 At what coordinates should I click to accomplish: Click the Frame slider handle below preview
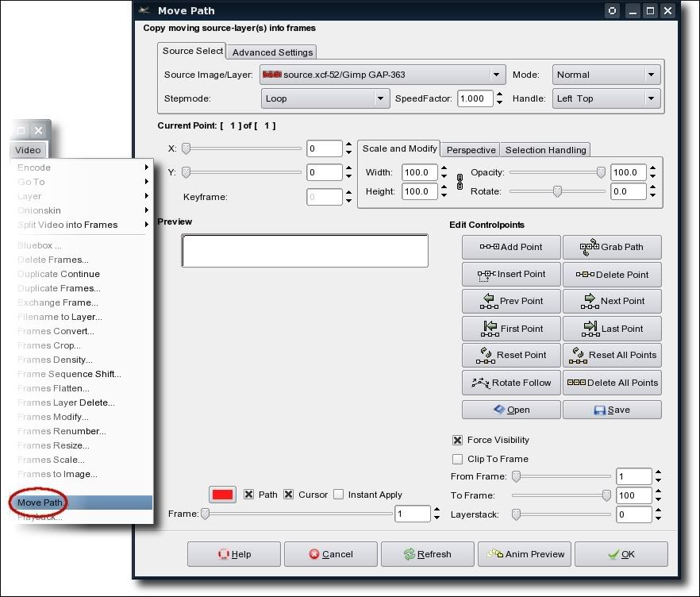205,514
